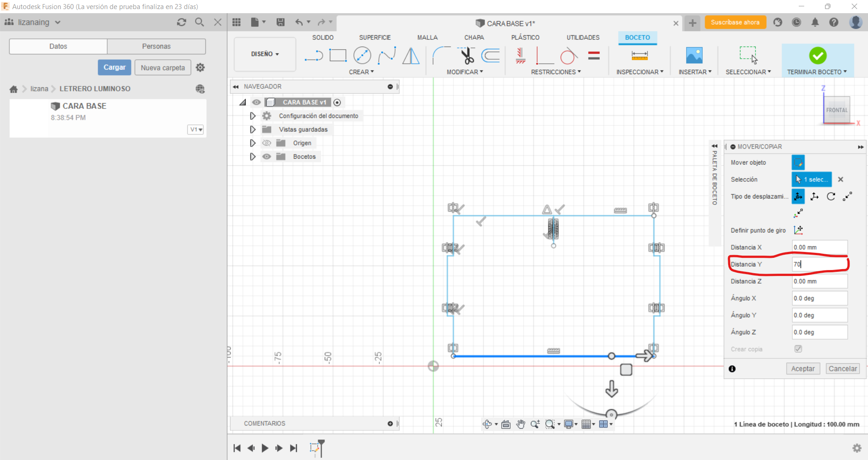The image size is (868, 460).
Task: Apply the Horizontal/Vertical constraint tool
Action: [520, 56]
